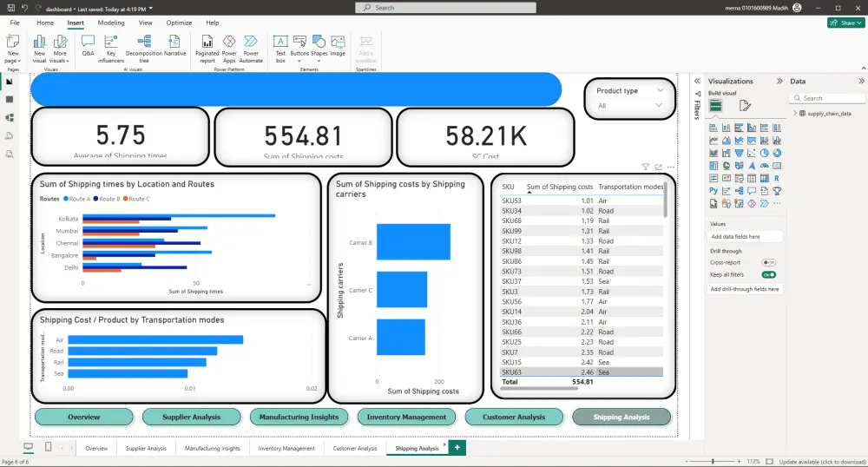Switch to Report view in left sidebar

[x=10, y=82]
